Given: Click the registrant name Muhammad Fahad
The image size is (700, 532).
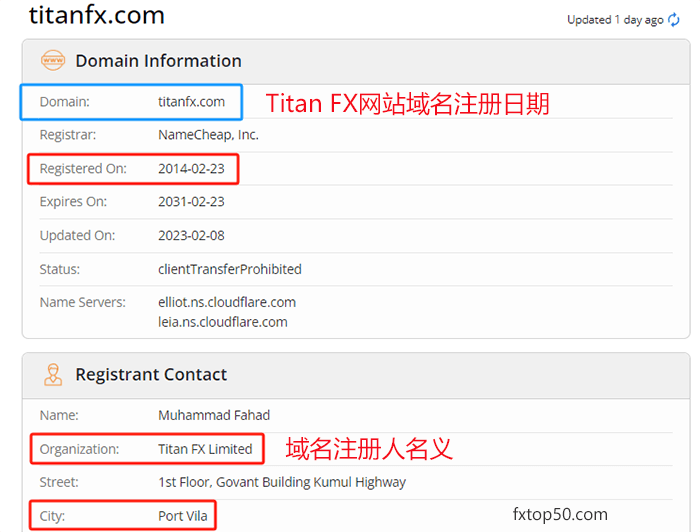Looking at the screenshot, I should pos(214,415).
